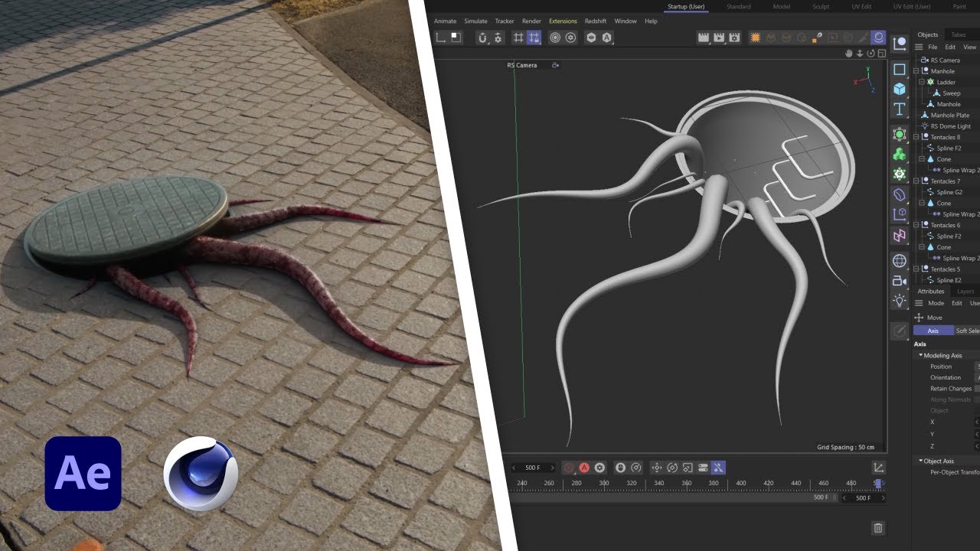Switch to the Takes tab
Screen dimensions: 980x551
(958, 34)
